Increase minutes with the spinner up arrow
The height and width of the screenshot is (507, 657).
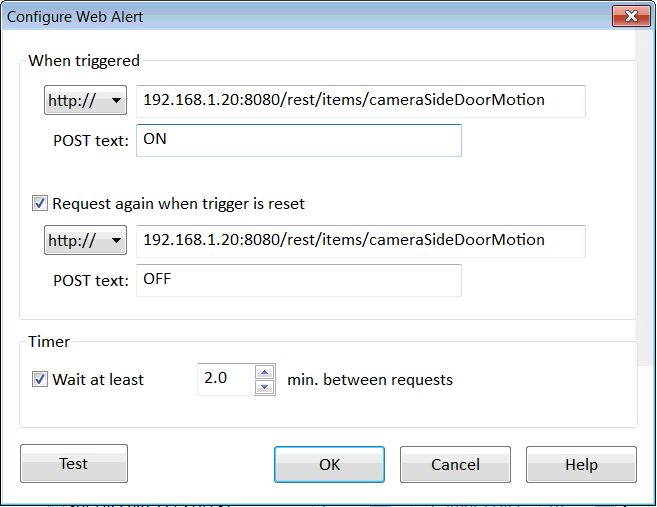(x=265, y=373)
